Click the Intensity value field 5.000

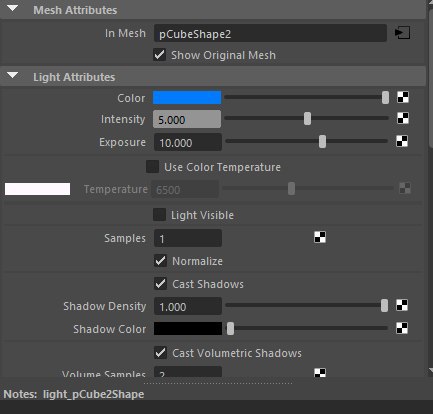187,119
